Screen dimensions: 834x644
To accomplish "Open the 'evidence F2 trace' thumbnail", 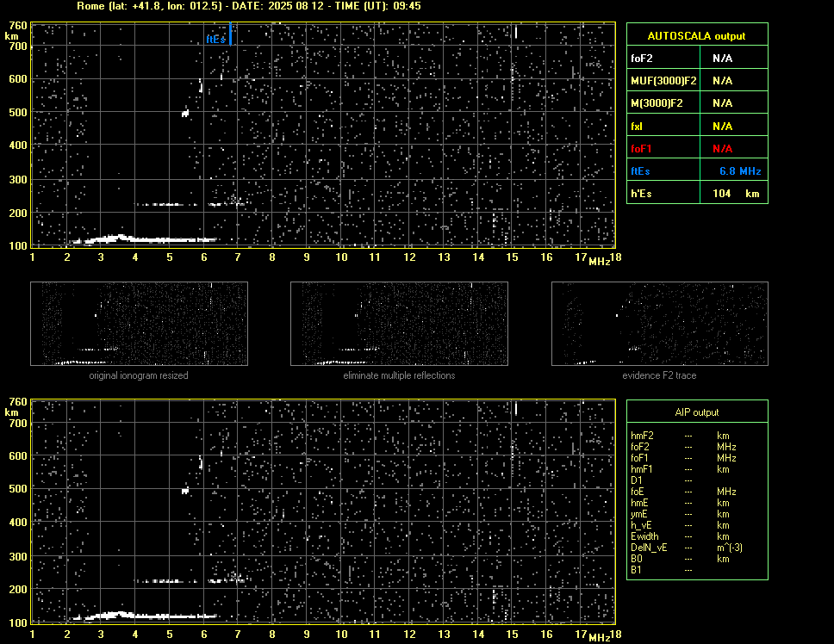I will click(660, 324).
